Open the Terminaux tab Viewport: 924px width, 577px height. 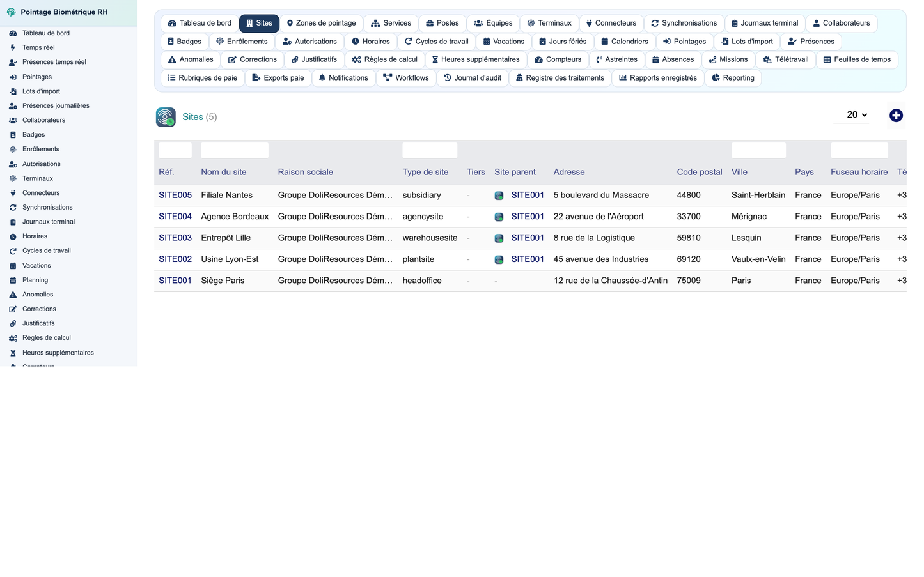pyautogui.click(x=549, y=23)
